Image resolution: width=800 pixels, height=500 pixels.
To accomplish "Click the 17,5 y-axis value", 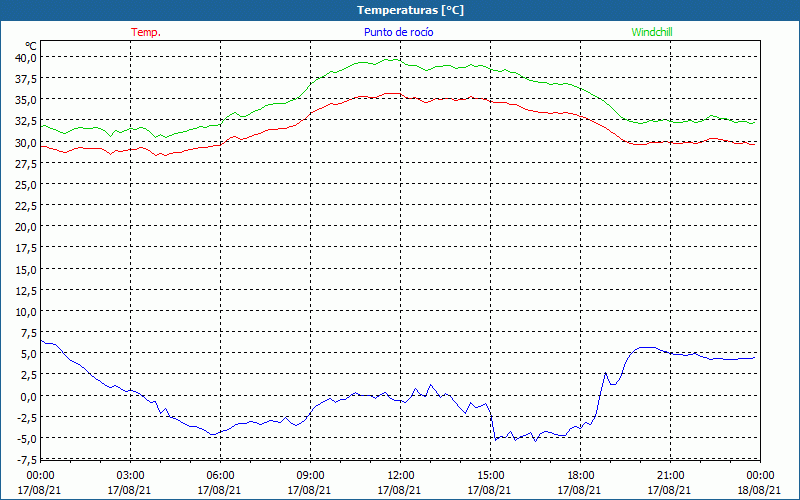I will pos(26,248).
